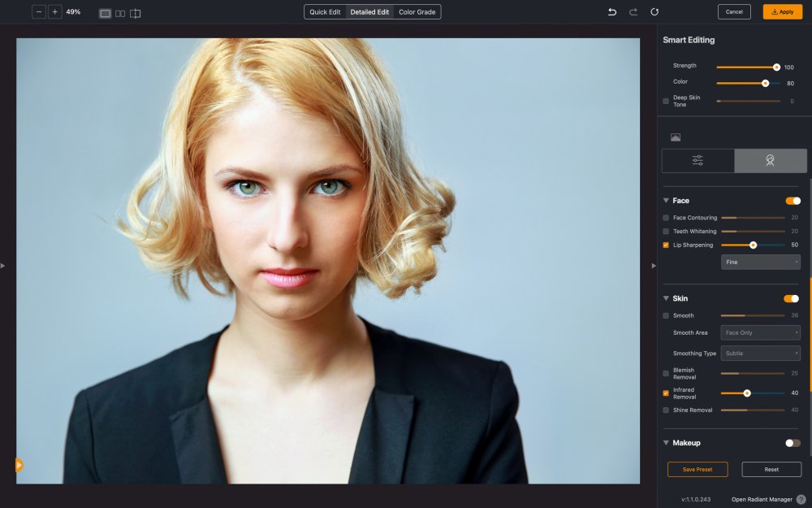Enable the Teeth Whitening checkbox
The image size is (812, 508).
(x=666, y=231)
